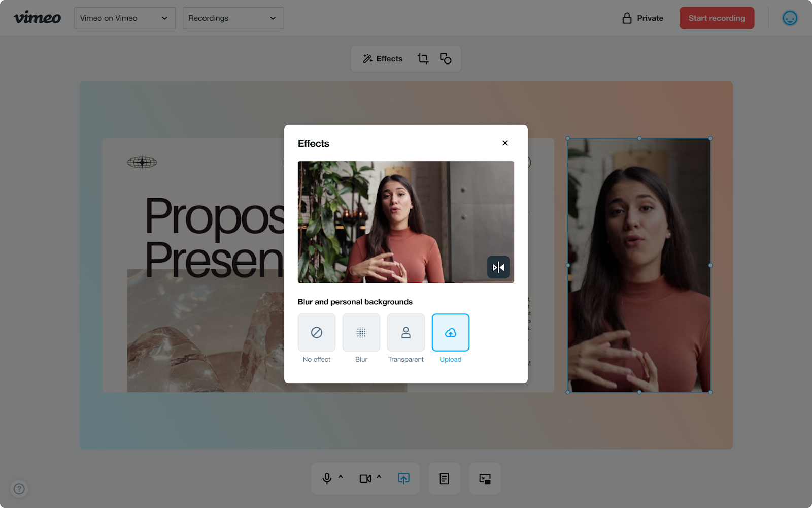Click the picture-in-picture layout icon
The image size is (812, 508).
point(485,479)
